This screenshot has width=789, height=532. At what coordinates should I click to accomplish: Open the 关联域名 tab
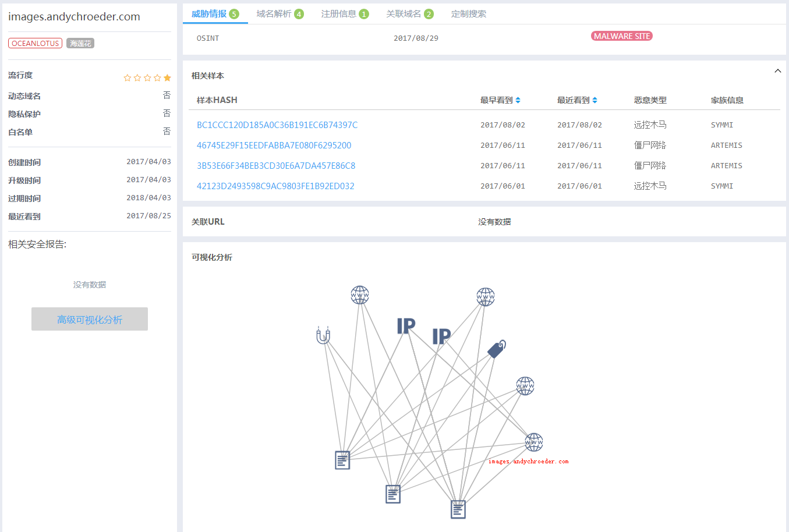point(409,14)
